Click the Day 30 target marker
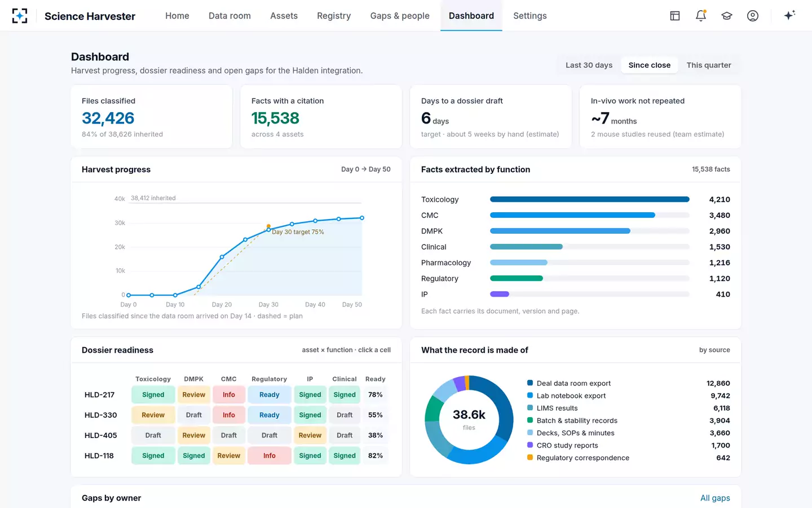The height and width of the screenshot is (508, 812). tap(268, 226)
